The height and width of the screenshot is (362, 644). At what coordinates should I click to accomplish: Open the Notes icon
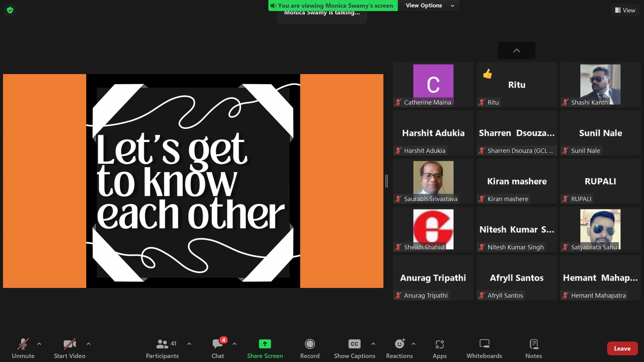(533, 344)
